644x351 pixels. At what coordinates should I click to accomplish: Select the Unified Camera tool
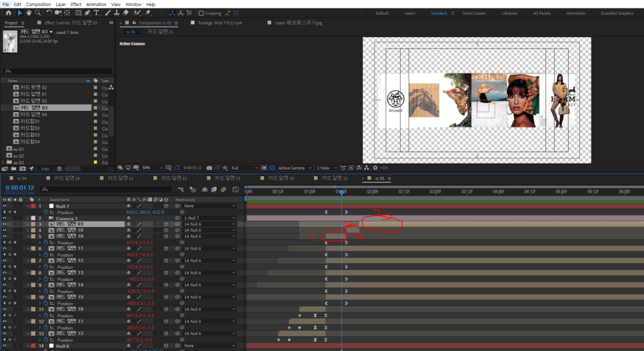coord(58,13)
